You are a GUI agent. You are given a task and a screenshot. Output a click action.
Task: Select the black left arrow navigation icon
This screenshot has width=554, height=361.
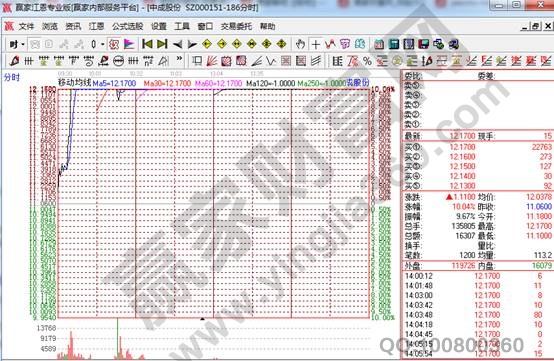tap(177, 45)
